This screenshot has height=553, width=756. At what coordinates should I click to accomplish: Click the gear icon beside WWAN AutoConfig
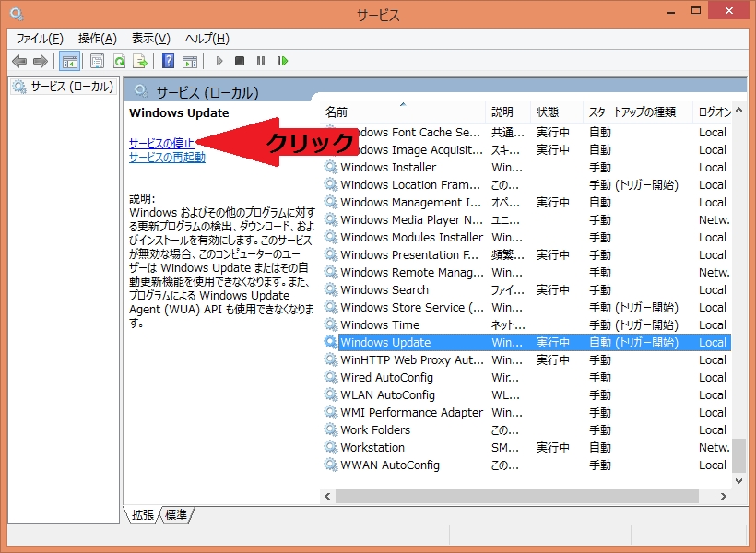pos(330,465)
